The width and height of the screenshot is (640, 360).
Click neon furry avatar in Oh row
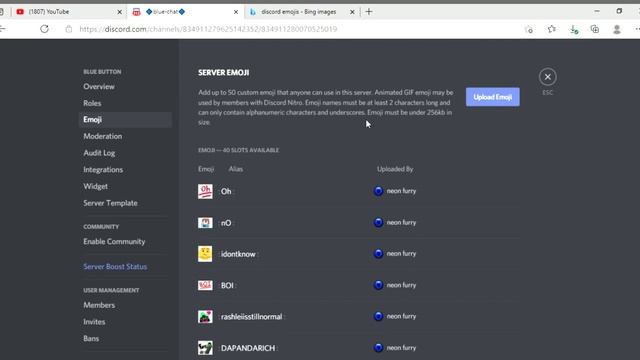click(378, 191)
